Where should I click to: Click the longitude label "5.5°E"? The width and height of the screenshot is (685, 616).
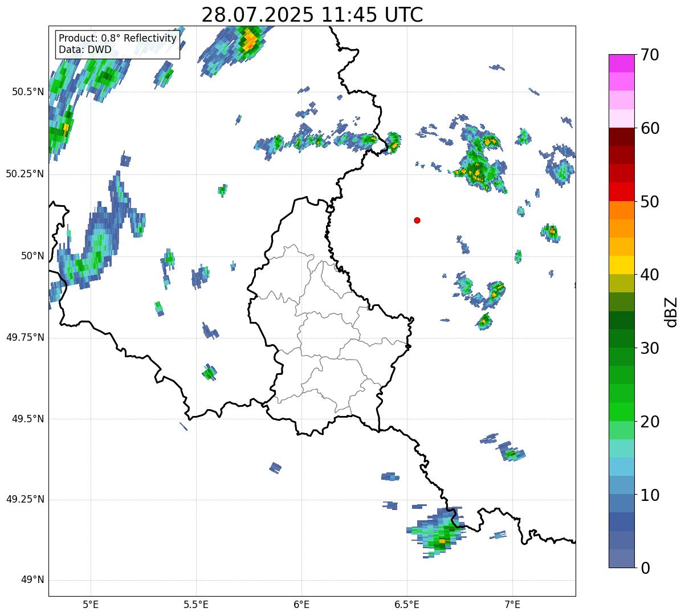tap(196, 604)
